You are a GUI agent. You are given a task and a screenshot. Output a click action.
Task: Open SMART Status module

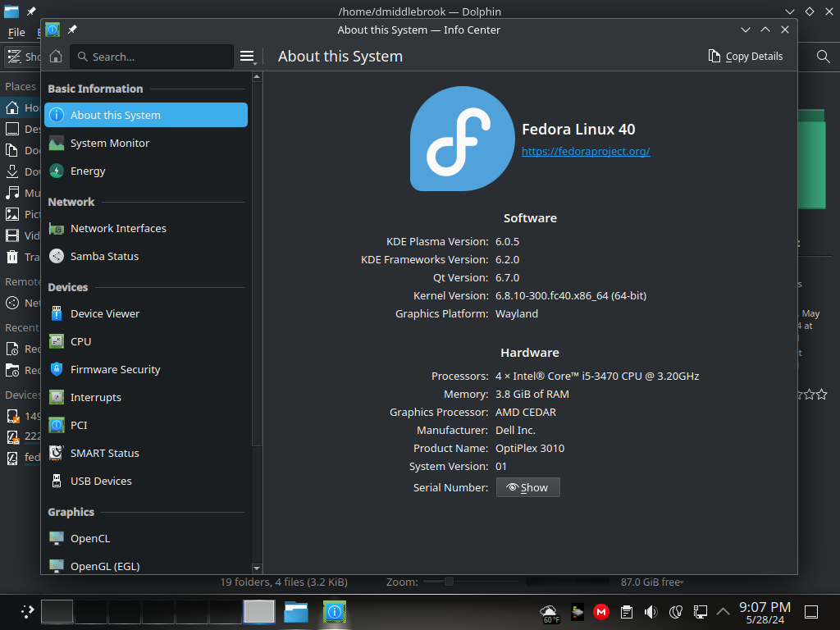click(146, 453)
